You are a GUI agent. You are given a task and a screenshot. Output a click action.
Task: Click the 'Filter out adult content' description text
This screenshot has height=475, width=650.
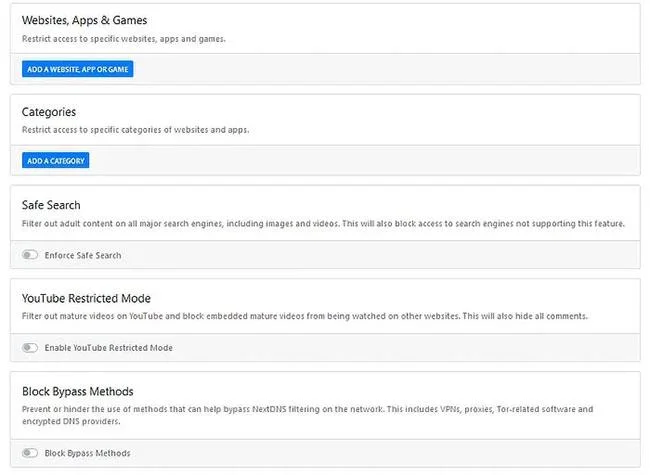(x=323, y=223)
